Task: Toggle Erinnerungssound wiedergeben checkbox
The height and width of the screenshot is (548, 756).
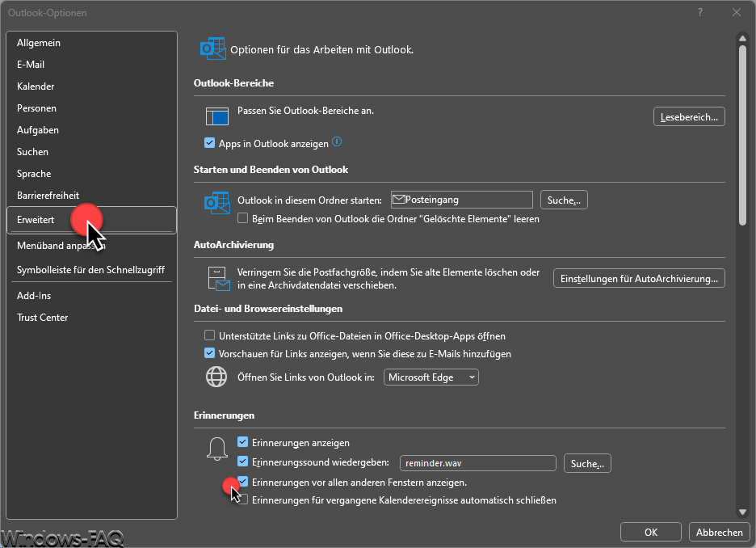Action: point(242,462)
